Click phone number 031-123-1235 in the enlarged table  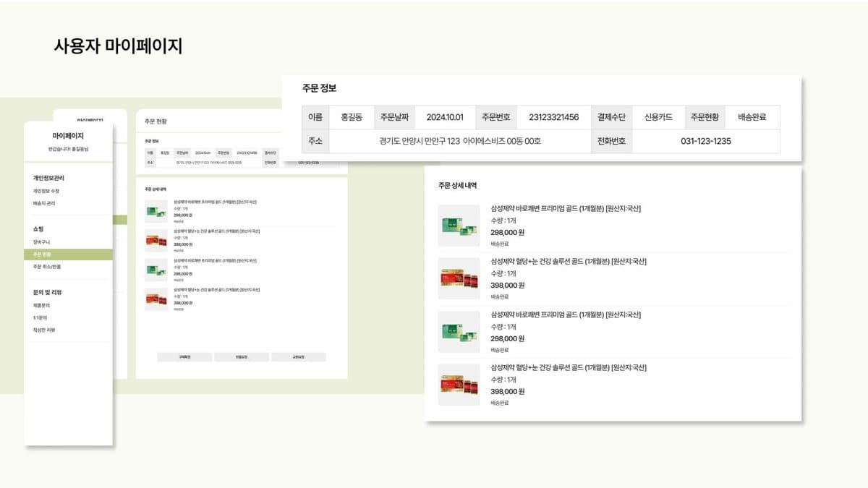pos(706,141)
